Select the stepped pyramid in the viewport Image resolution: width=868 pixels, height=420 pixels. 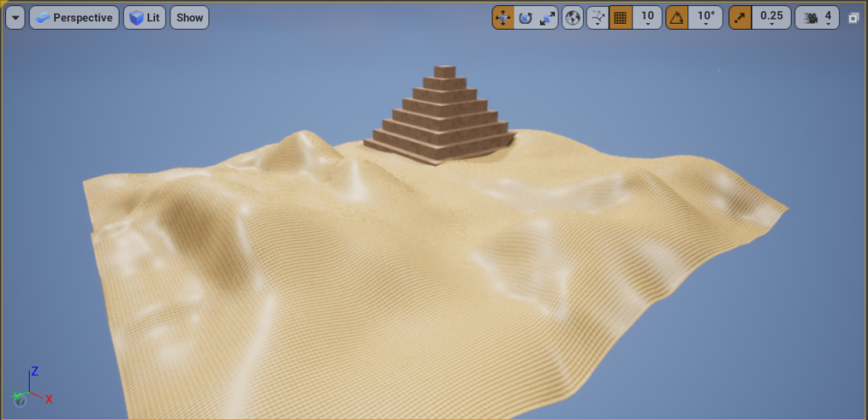pyautogui.click(x=441, y=119)
